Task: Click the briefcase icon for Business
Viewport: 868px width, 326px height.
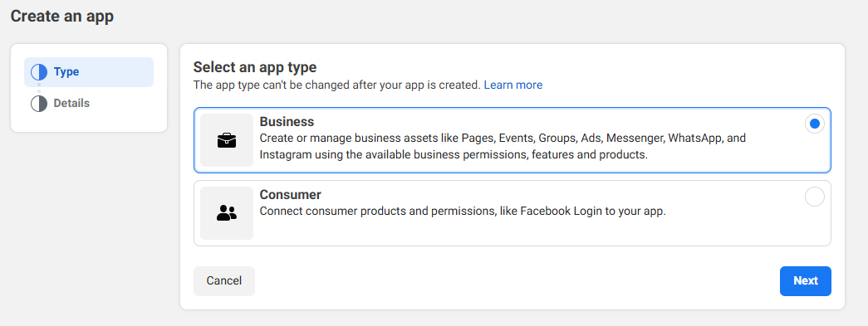Action: 227,141
